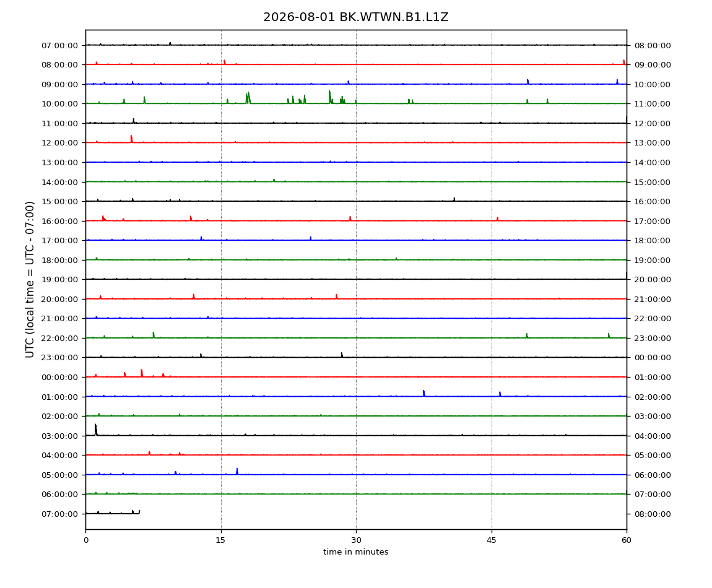This screenshot has width=712, height=588.
Task: Select the left 10:00:00 time label
Action: pos(59,104)
